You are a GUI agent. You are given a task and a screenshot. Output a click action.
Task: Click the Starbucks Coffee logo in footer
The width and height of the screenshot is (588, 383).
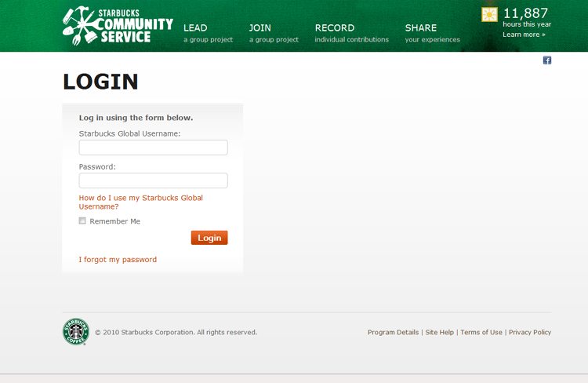[x=76, y=332]
